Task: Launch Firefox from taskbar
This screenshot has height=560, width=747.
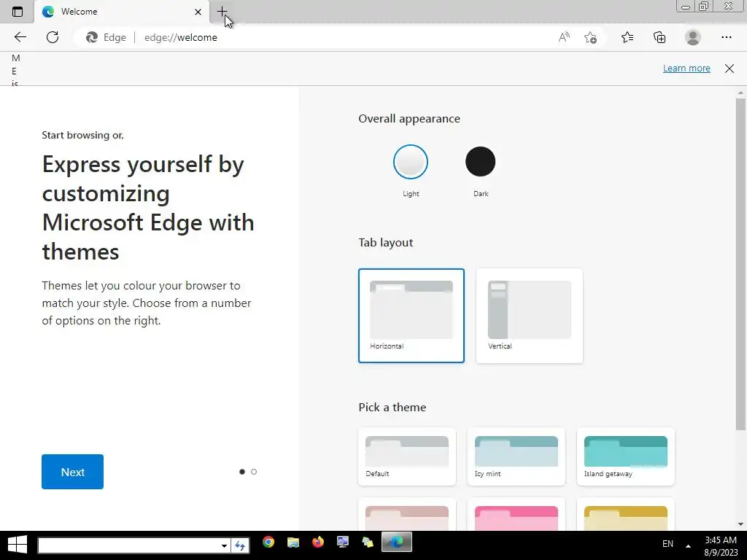Action: [318, 542]
